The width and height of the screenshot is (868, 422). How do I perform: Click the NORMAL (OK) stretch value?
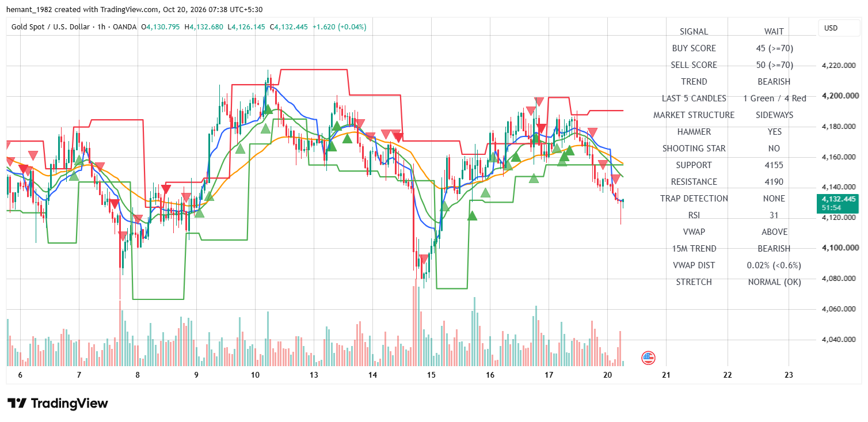click(x=774, y=282)
